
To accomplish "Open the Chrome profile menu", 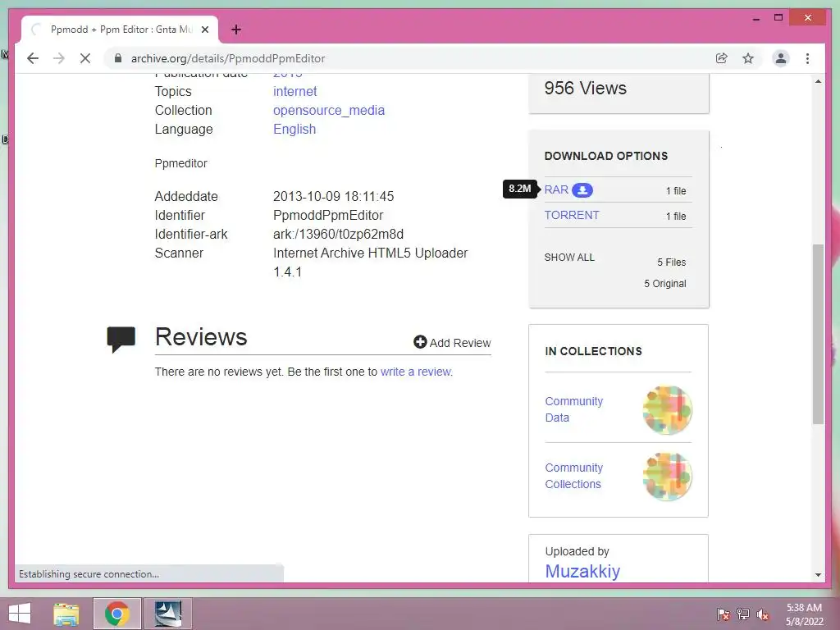I will (781, 58).
